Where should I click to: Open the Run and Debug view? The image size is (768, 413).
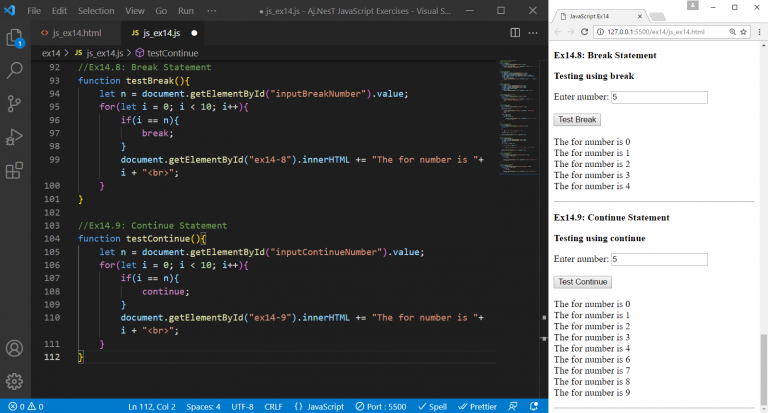tap(15, 137)
